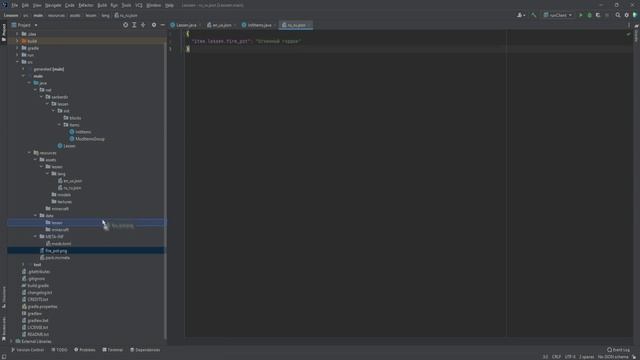The image size is (640, 360).
Task: Open Problems tool window
Action: [x=84, y=350]
